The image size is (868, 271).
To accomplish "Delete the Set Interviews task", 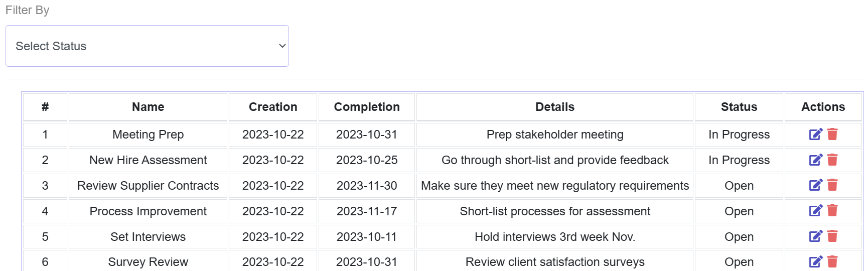I will [832, 236].
